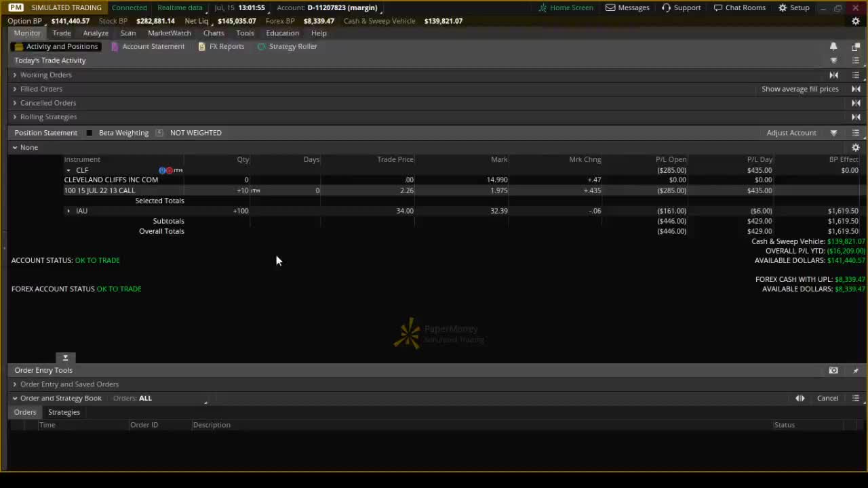Click the arrows icon left of Cancel

coord(800,399)
